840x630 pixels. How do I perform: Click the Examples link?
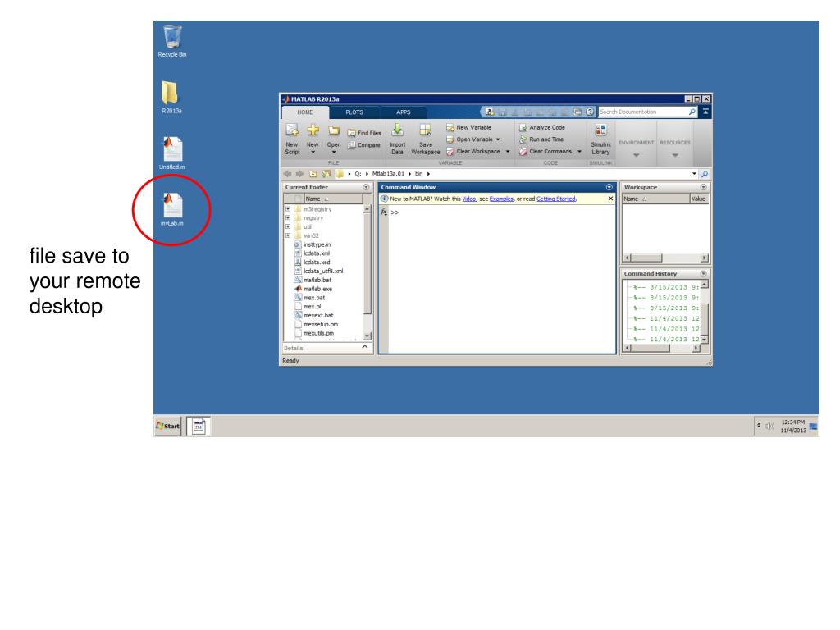click(x=501, y=199)
